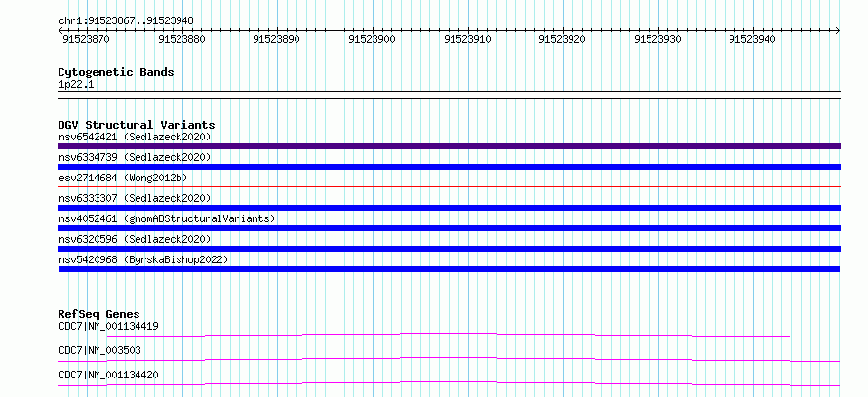
Task: Select the esv2714684 (Wong2012b) label
Action: click(123, 178)
